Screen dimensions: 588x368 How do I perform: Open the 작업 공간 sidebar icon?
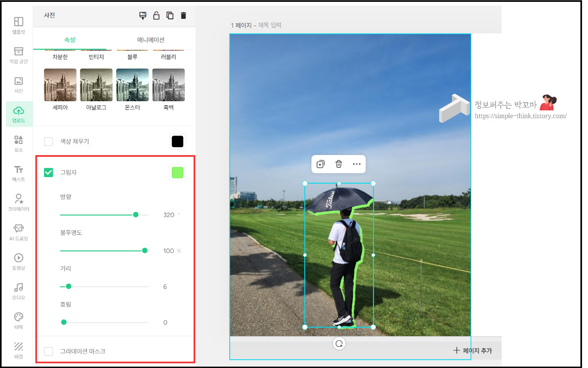[x=19, y=55]
